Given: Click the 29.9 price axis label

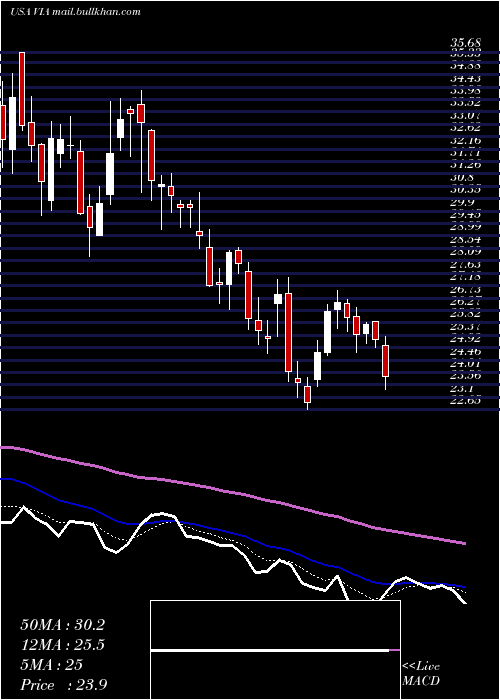Looking at the screenshot, I should tap(462, 203).
